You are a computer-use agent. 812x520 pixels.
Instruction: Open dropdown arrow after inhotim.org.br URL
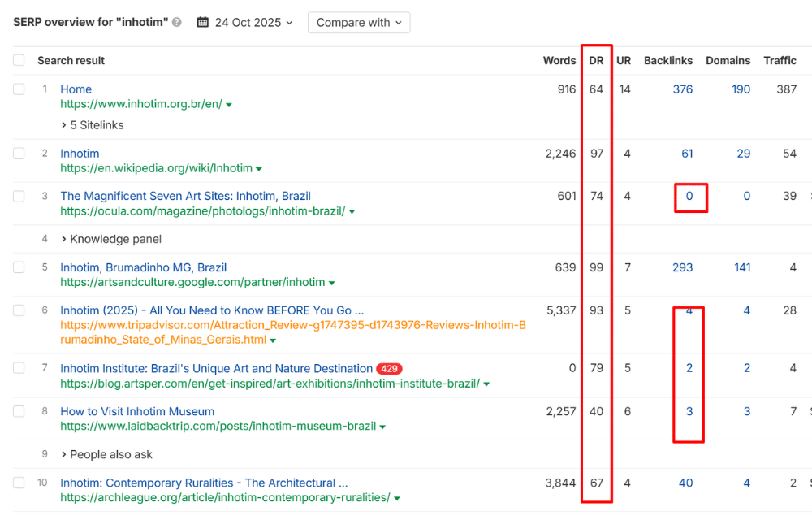coord(229,105)
